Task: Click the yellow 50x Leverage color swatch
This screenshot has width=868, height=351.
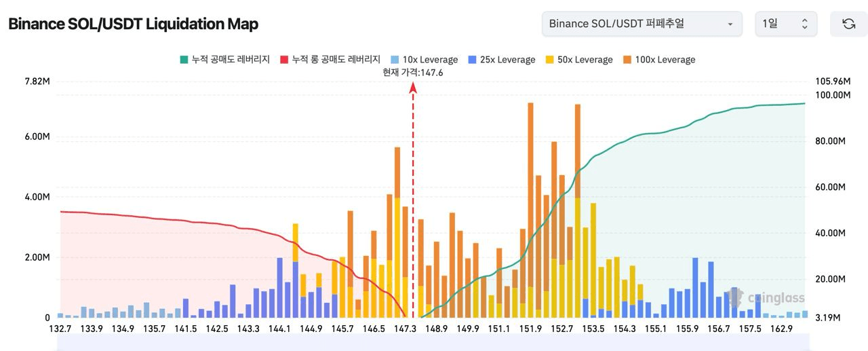Action: tap(551, 60)
